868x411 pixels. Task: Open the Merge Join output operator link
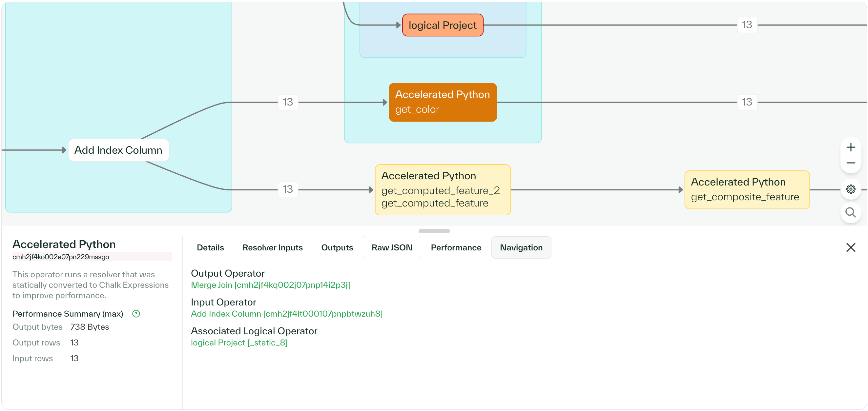point(271,285)
